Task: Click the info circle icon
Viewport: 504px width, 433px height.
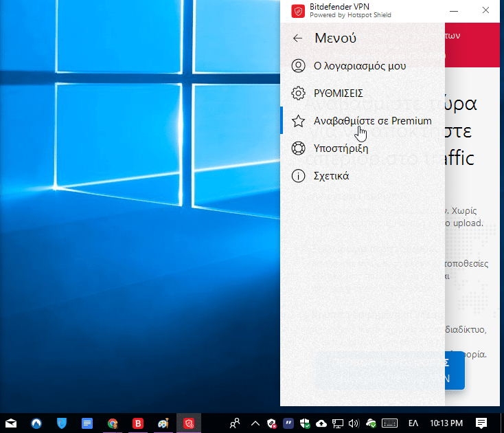Action: tap(298, 176)
